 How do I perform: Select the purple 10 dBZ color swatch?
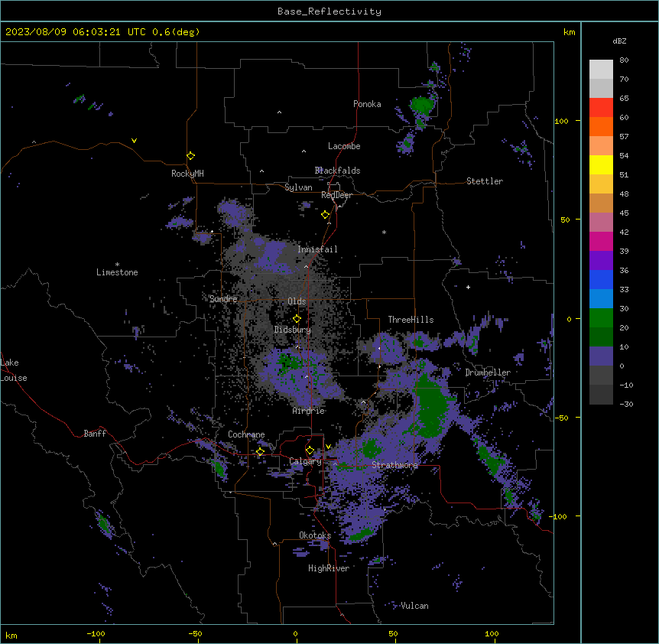point(601,356)
